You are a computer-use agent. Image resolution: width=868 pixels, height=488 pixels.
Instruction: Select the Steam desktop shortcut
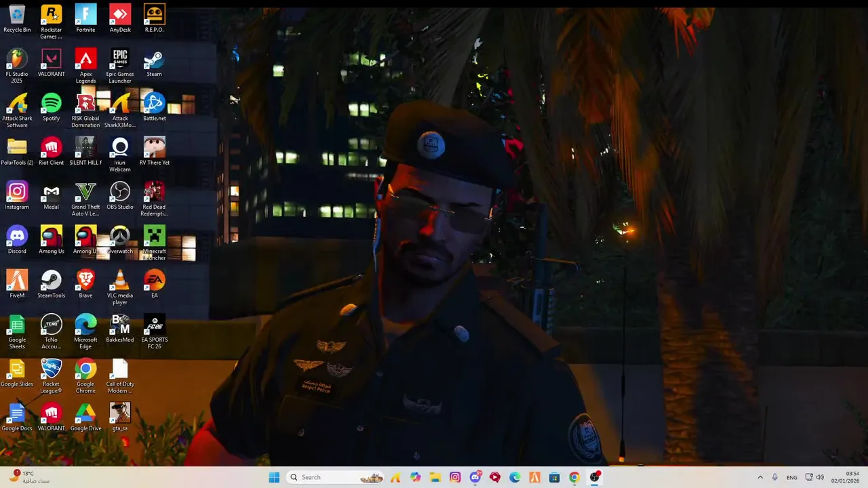[x=154, y=63]
